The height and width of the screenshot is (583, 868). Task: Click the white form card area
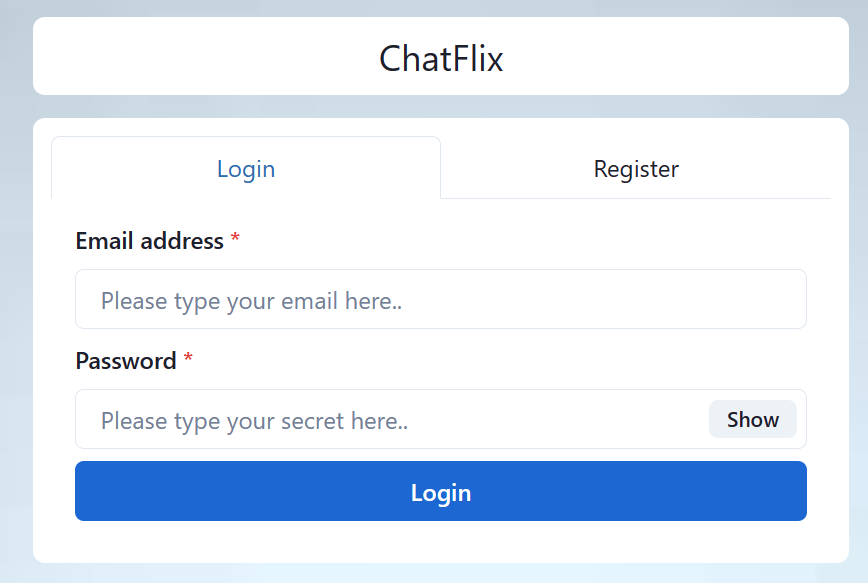[441, 545]
